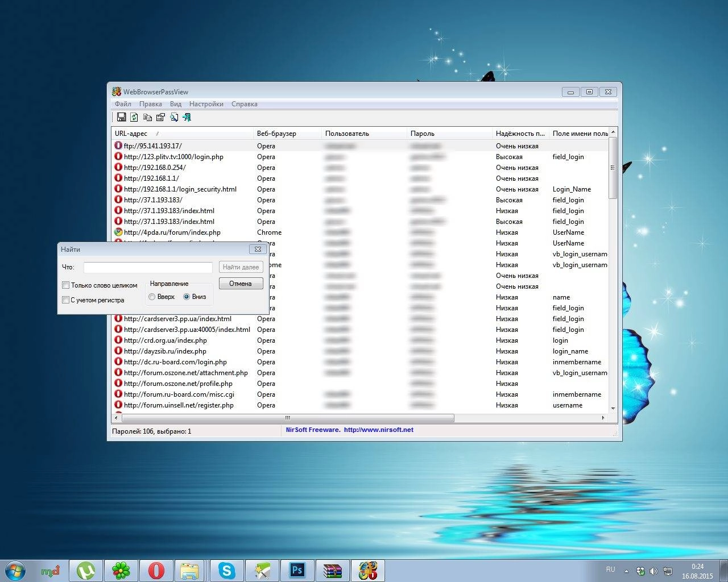Open the Windows Start button
Screen dimensions: 728x582
(x=15, y=570)
